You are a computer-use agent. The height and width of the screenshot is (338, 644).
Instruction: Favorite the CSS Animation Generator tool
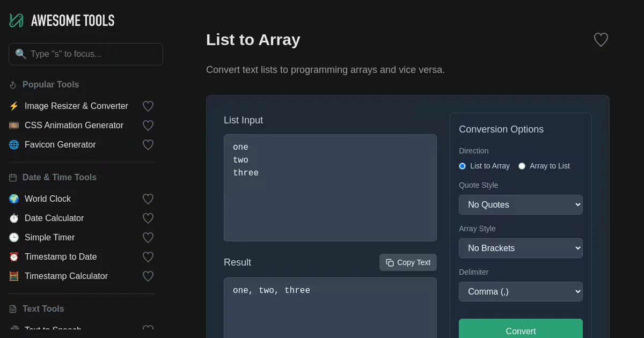point(148,126)
